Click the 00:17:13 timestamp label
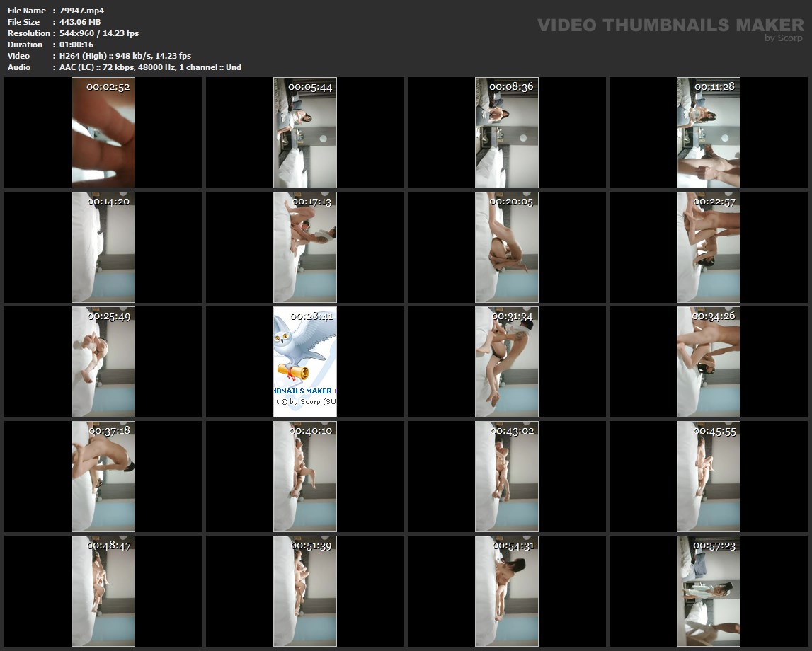 (x=311, y=202)
